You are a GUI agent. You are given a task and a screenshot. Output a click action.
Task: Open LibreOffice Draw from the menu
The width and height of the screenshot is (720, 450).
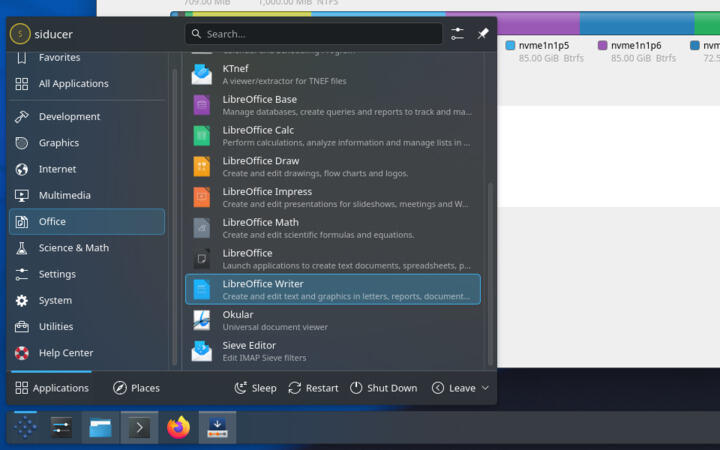click(333, 167)
